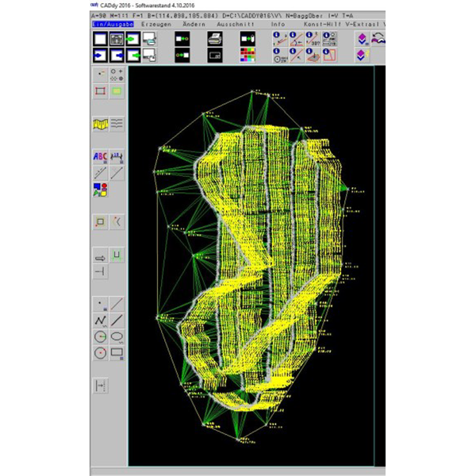Choose the ellipse drawing tool
The width and height of the screenshot is (476, 476).
coord(117,336)
